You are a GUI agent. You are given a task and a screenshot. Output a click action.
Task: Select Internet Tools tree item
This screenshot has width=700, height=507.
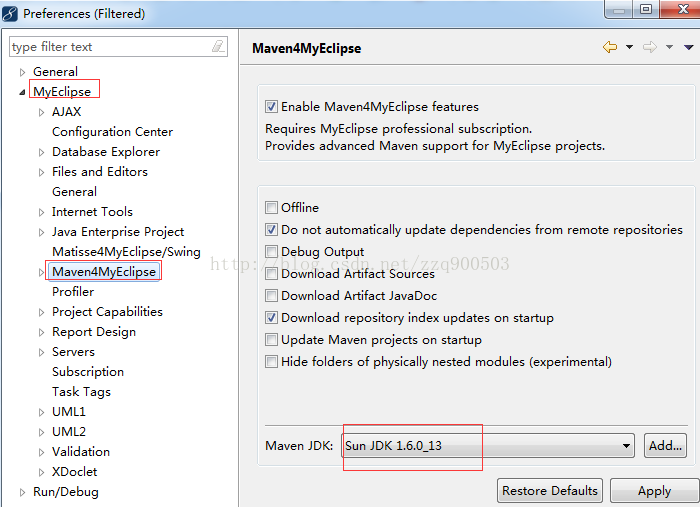pos(92,212)
